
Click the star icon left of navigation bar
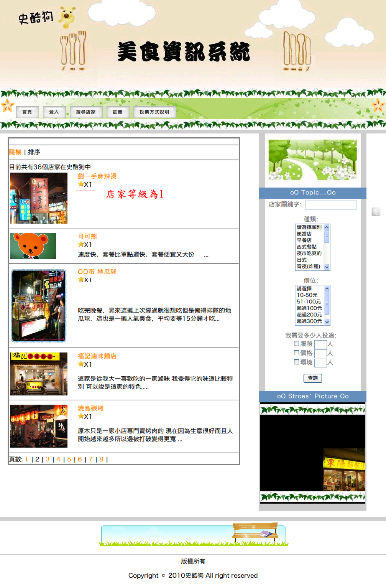(x=7, y=105)
